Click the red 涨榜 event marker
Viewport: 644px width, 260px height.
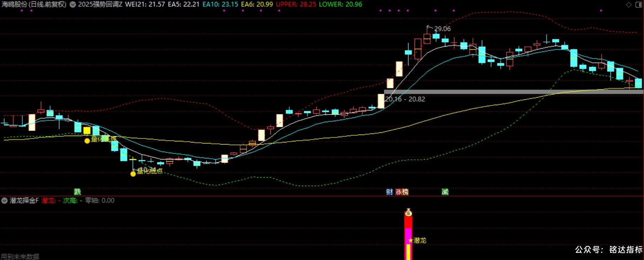402,192
